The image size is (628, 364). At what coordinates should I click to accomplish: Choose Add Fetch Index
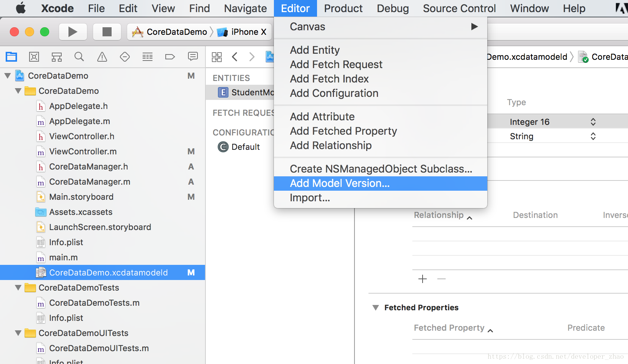pos(381,79)
